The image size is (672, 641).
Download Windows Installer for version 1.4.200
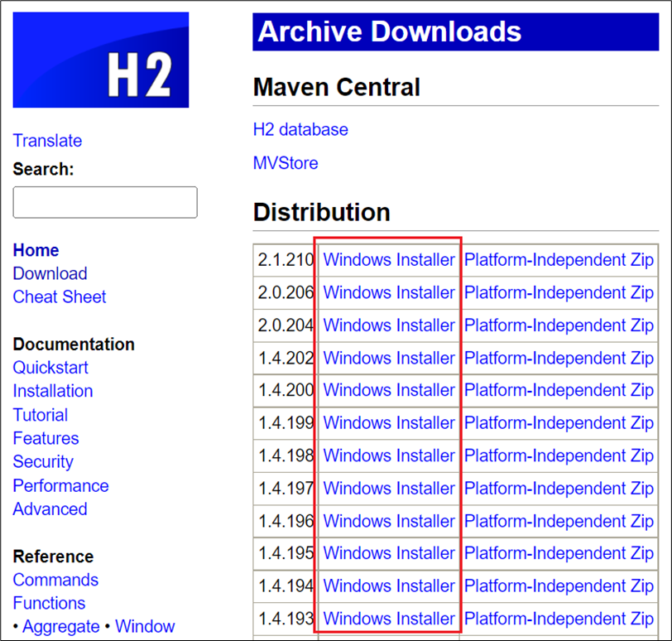389,390
